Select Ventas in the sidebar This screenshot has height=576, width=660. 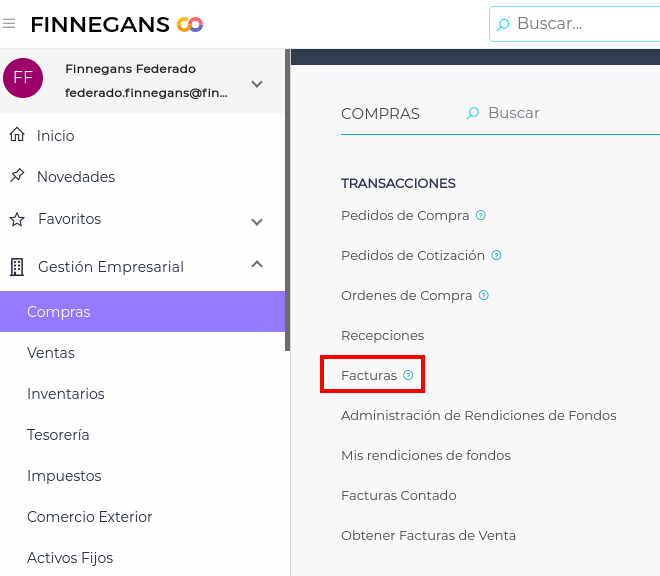pos(51,353)
